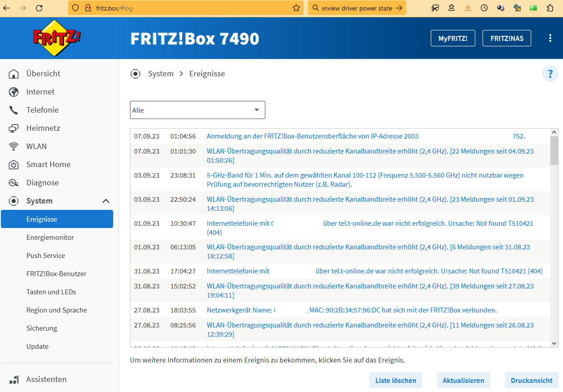This screenshot has height=392, width=563.
Task: Reload the page with browser refresh
Action: (39, 8)
